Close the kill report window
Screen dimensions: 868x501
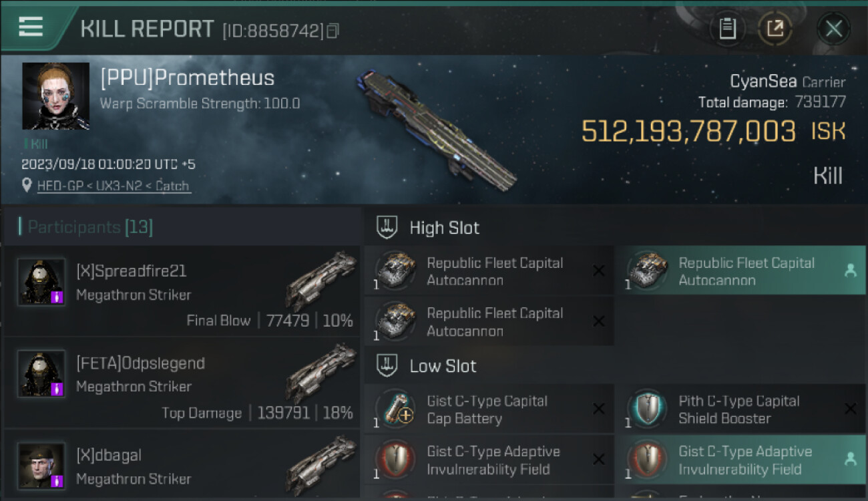point(833,29)
